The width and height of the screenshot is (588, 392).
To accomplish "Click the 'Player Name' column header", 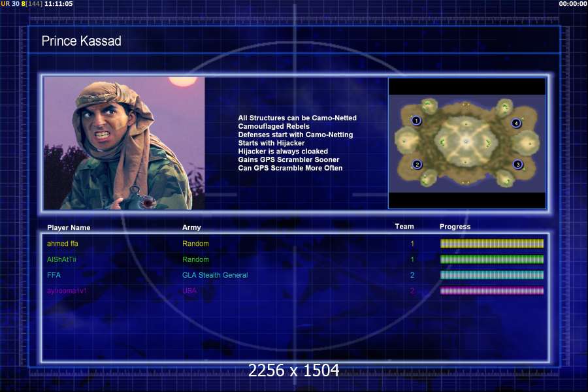I will coord(69,227).
